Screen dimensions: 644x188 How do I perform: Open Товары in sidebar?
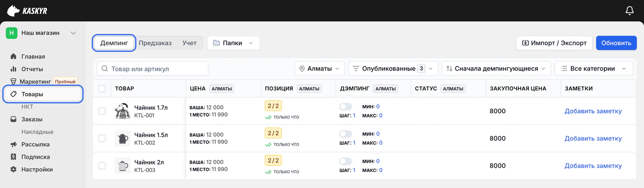click(x=43, y=94)
